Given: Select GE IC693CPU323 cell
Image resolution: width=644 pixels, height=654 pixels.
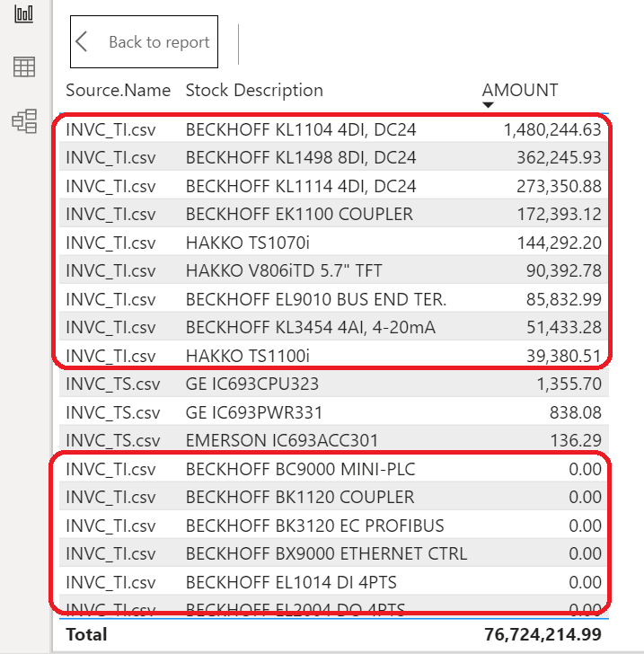Looking at the screenshot, I should tap(251, 384).
